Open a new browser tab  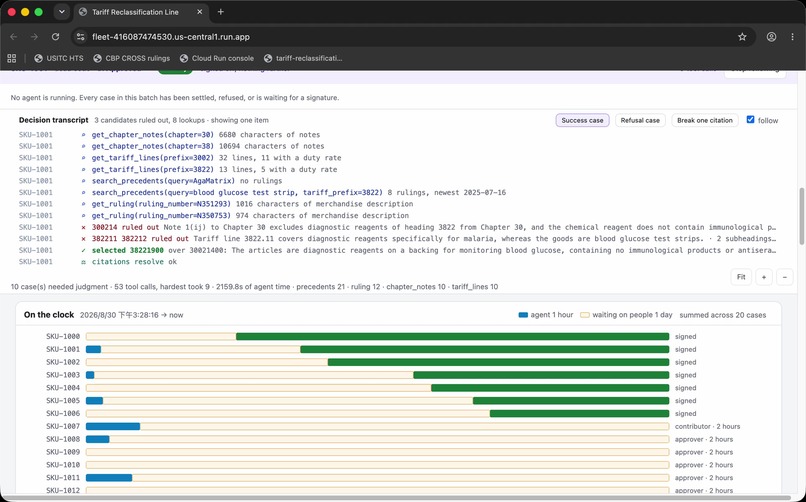(221, 12)
